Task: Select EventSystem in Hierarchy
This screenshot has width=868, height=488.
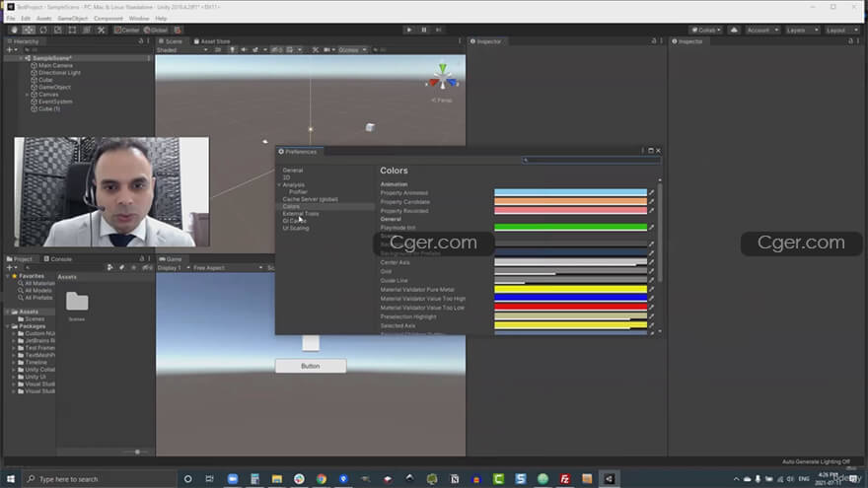Action: click(55, 102)
